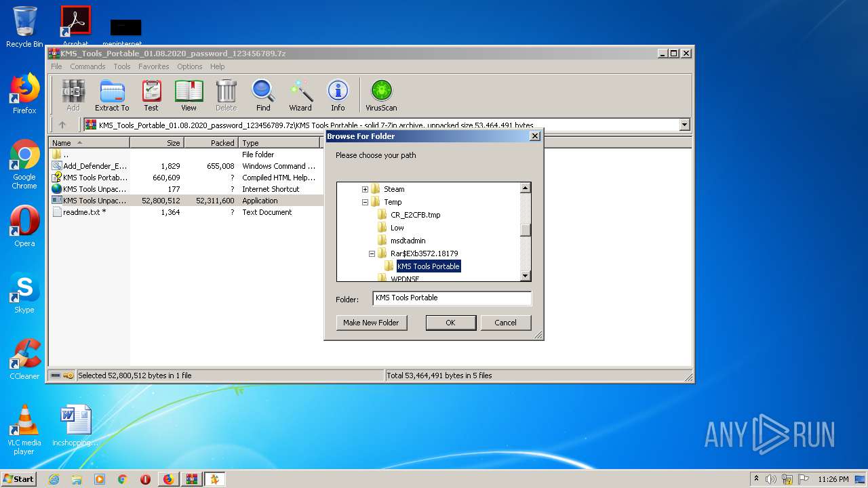The height and width of the screenshot is (488, 868).
Task: Go up one folder level in WinRAR
Action: coord(62,125)
